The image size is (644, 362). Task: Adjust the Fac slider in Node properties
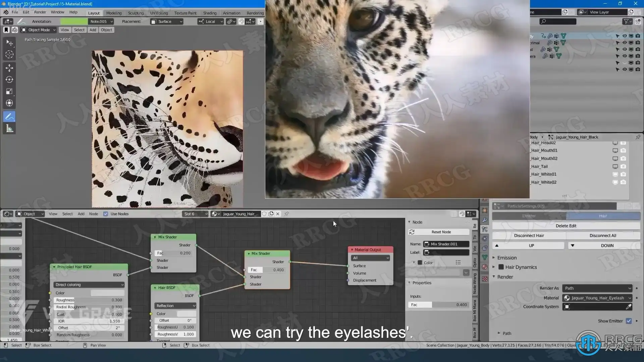[438, 305]
